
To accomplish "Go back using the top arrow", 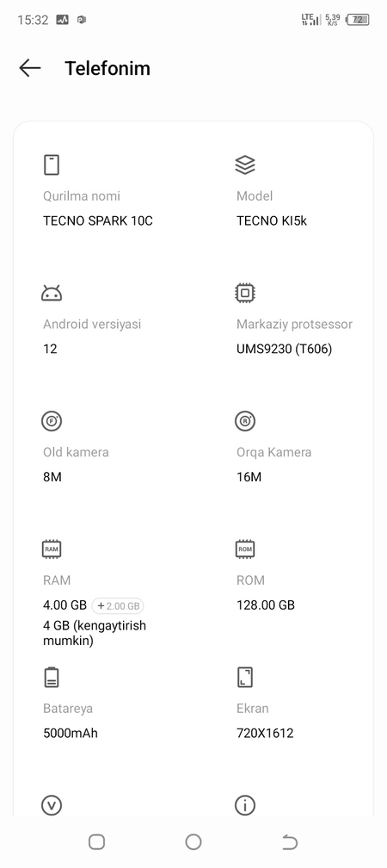I will click(x=30, y=68).
